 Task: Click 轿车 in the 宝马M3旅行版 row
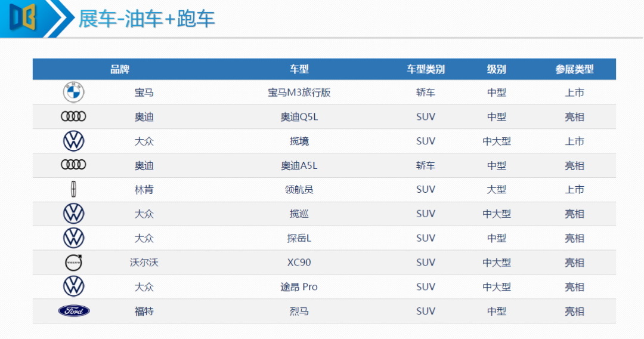(426, 93)
